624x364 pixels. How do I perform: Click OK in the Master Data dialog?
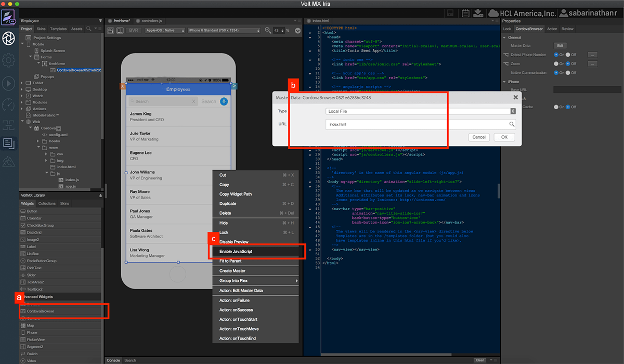[504, 137]
